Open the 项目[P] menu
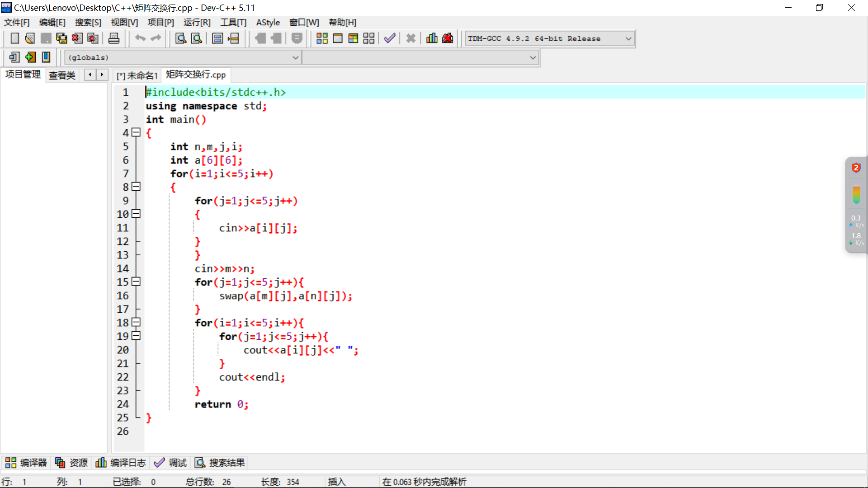Viewport: 868px width, 488px height. 161,23
